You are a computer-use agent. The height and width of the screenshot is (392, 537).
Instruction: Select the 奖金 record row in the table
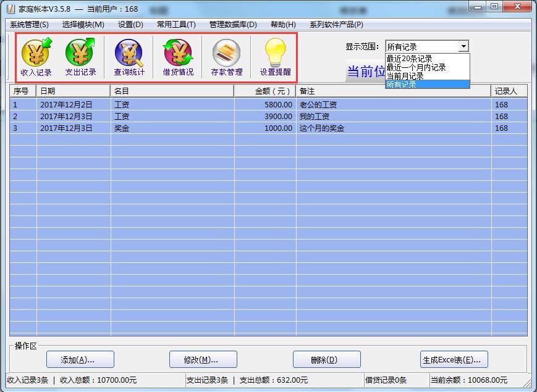185,128
